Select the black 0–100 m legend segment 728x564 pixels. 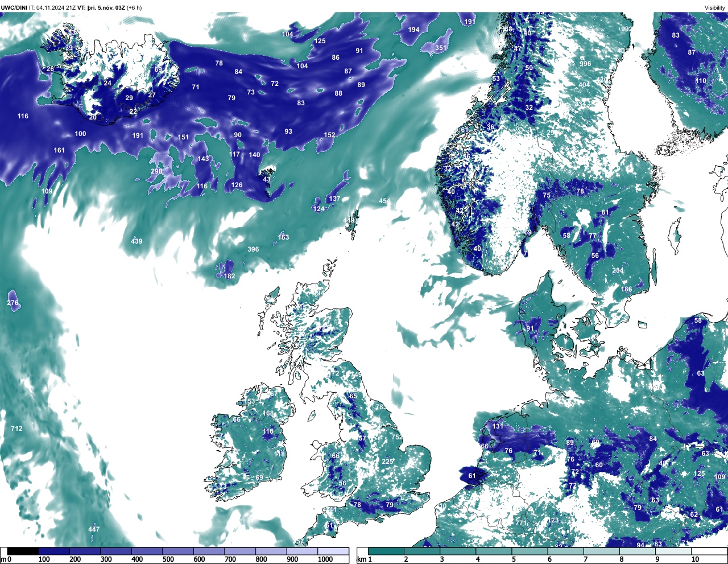[x=23, y=551]
